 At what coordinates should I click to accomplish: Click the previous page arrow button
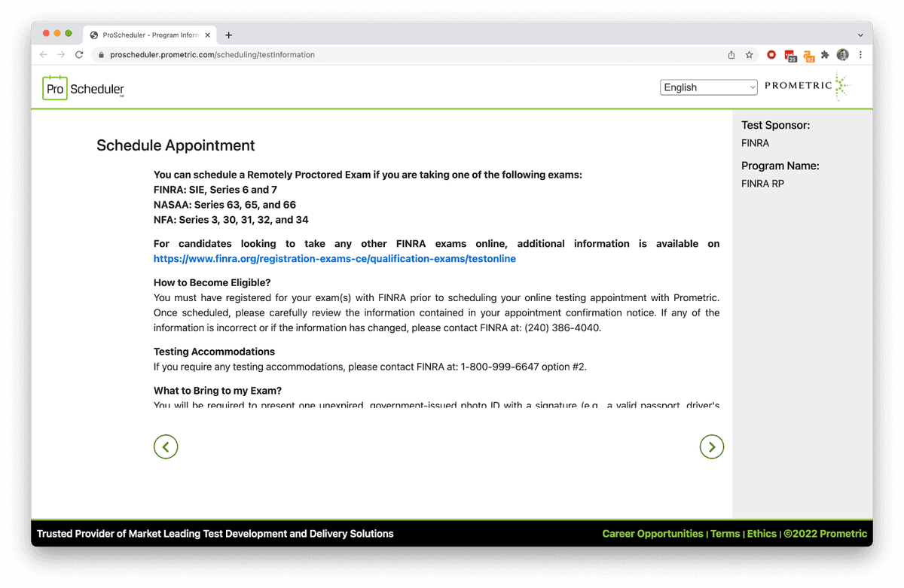click(x=166, y=446)
